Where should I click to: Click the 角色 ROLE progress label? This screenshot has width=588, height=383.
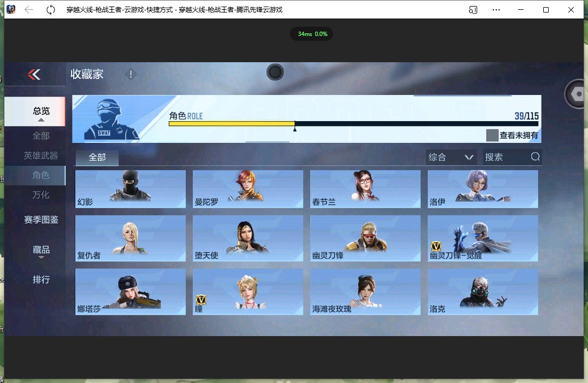click(x=186, y=116)
